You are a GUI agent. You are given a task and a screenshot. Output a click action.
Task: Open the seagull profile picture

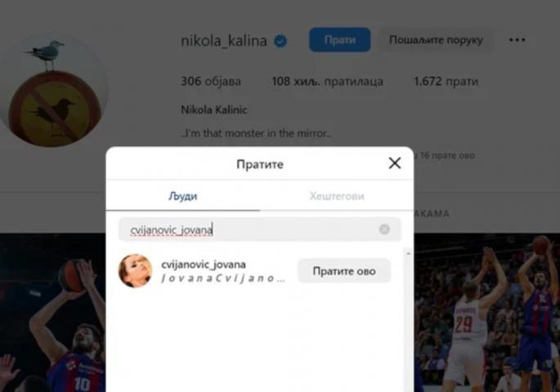click(x=53, y=91)
